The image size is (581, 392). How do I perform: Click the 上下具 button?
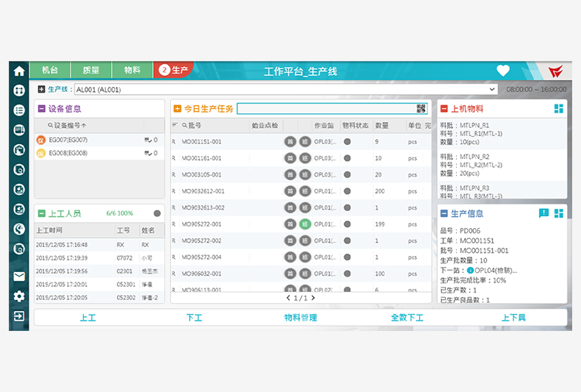pyautogui.click(x=513, y=318)
